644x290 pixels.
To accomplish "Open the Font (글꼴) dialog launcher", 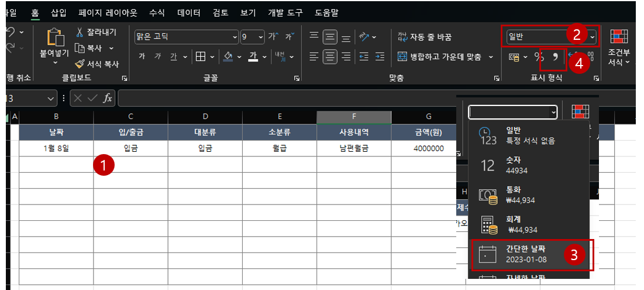I will 297,78.
